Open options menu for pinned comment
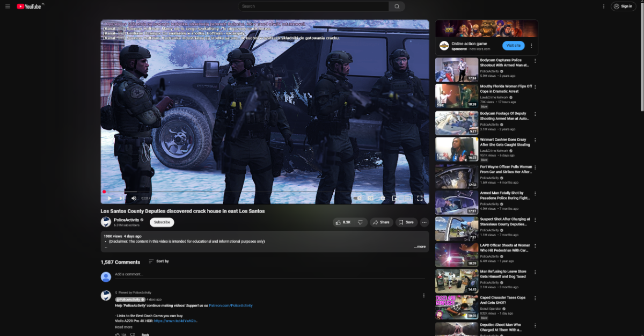The width and height of the screenshot is (644, 336). [423, 295]
